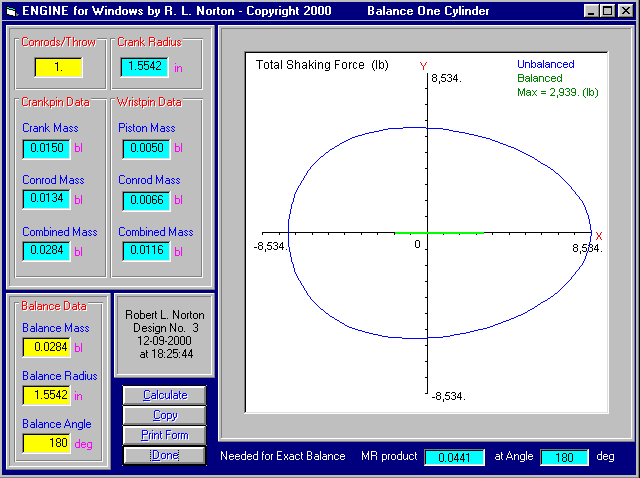Minimize the ENGINE window

click(591, 11)
